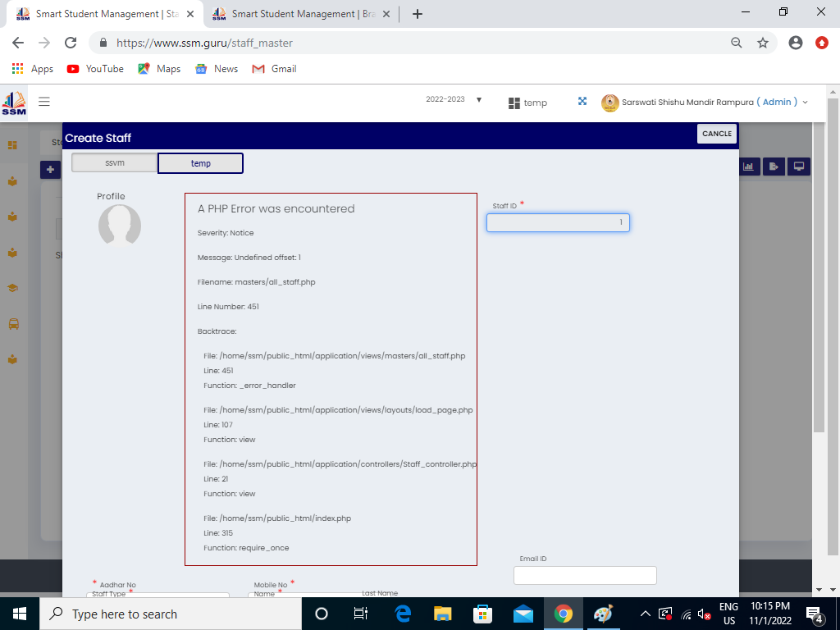Click the Profile avatar placeholder image

coord(120,226)
